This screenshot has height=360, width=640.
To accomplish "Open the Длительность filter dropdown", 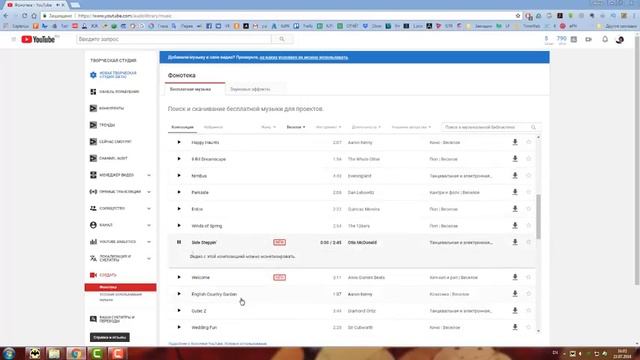I will tap(366, 127).
